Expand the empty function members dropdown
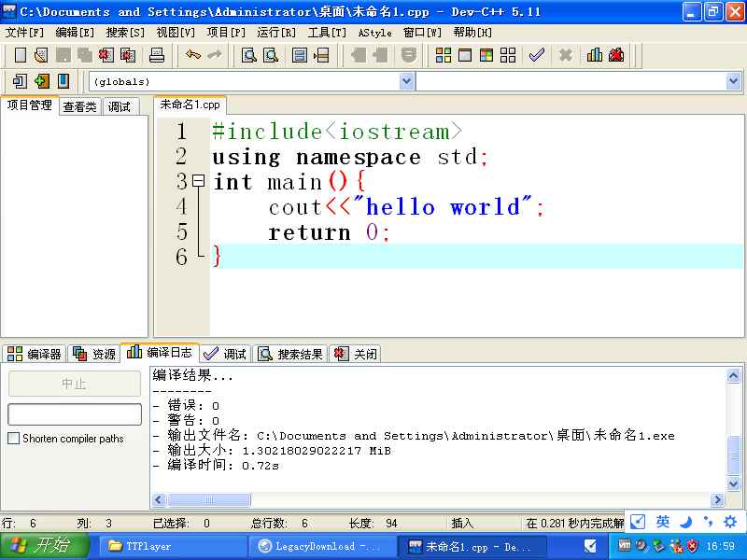The width and height of the screenshot is (747, 560). coord(733,82)
